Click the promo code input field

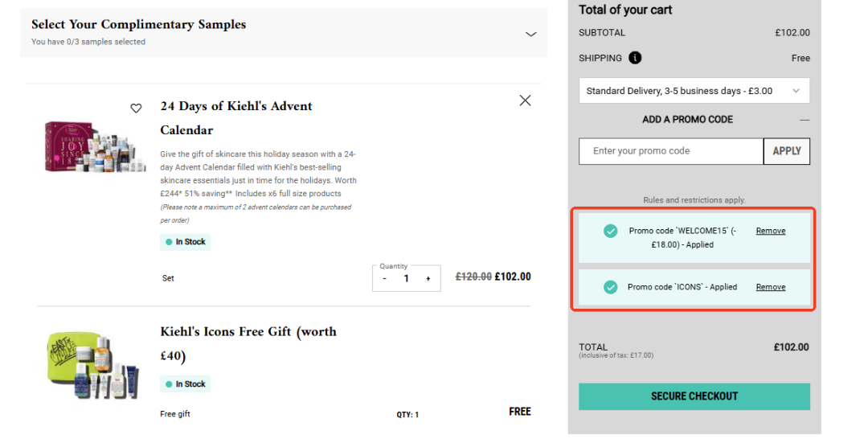click(x=670, y=151)
